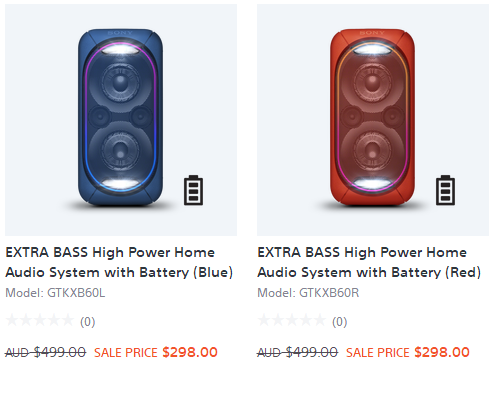The image size is (489, 393).
Task: Open EXTRA BASS Audio System (Blue) title link
Action: pos(119,262)
